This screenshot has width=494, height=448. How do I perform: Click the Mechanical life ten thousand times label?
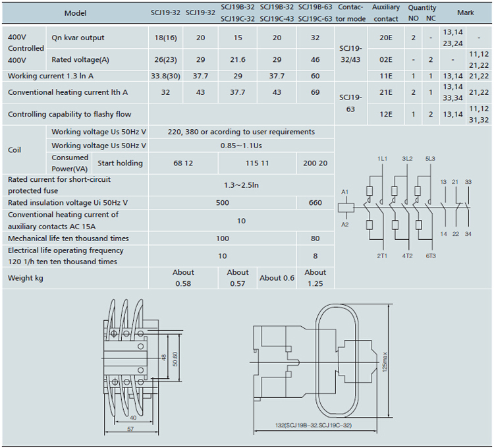(x=69, y=238)
